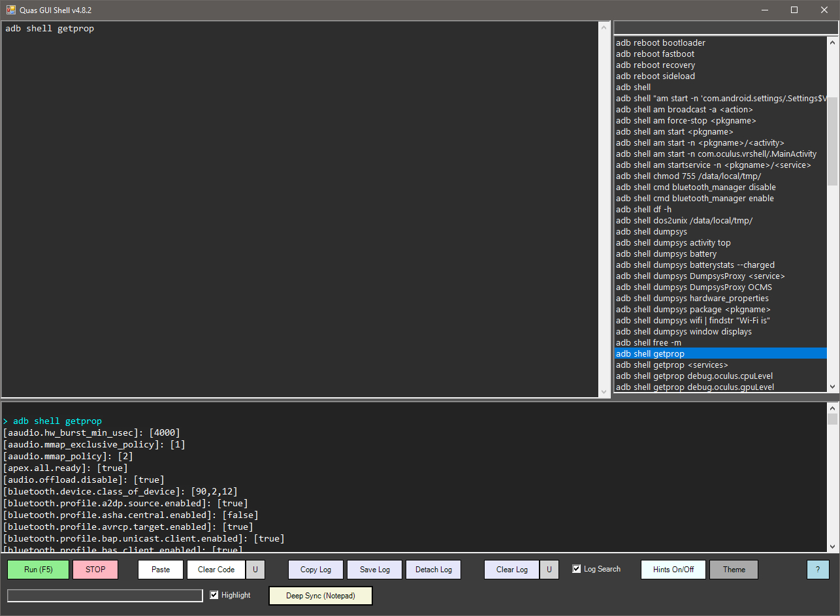The width and height of the screenshot is (840, 616).
Task: Toggle Hints On/Off button
Action: tap(673, 570)
